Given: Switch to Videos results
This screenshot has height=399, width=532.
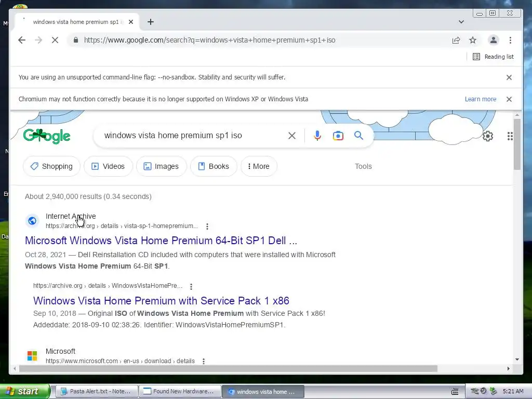Looking at the screenshot, I should (x=108, y=166).
